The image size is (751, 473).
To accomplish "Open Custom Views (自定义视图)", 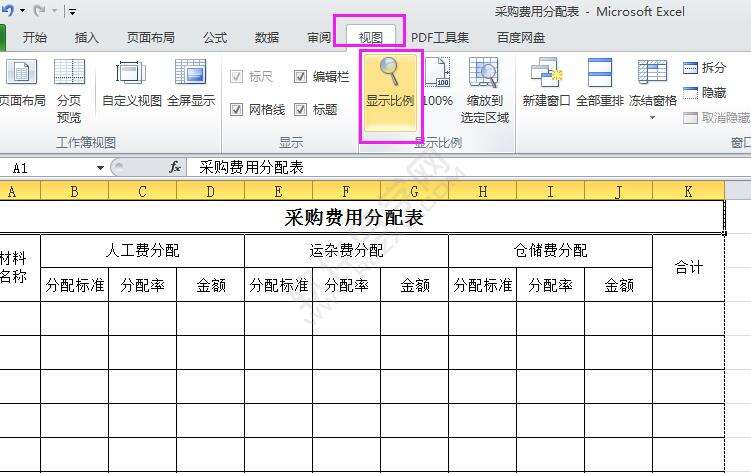I will pyautogui.click(x=132, y=83).
